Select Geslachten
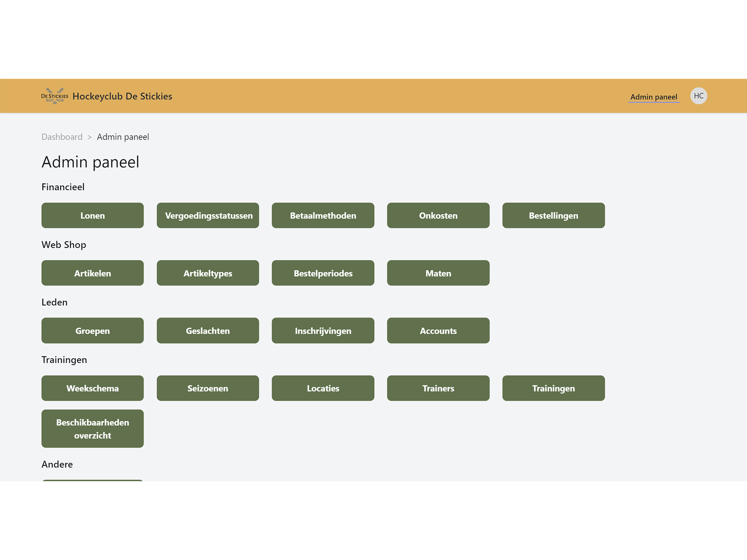Screen dimensions: 747x560 point(208,330)
